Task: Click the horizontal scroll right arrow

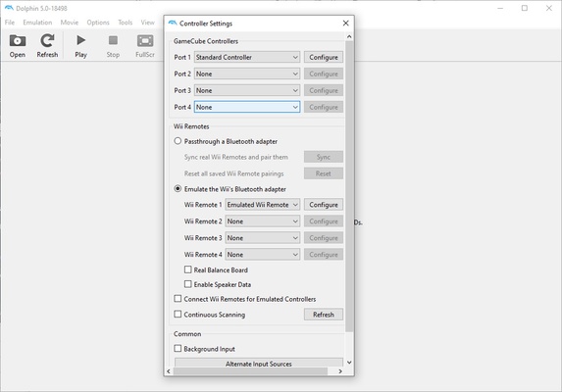Action: 340,371
